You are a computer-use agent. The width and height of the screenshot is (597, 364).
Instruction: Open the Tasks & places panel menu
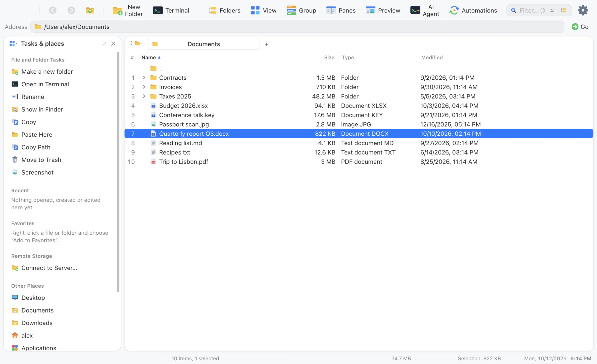13,44
